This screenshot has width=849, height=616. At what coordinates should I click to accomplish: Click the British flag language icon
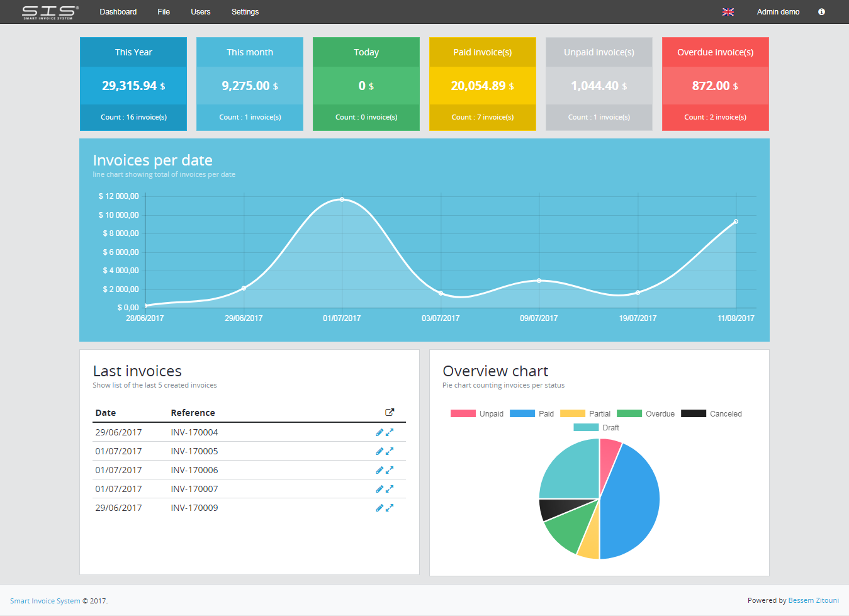point(728,11)
